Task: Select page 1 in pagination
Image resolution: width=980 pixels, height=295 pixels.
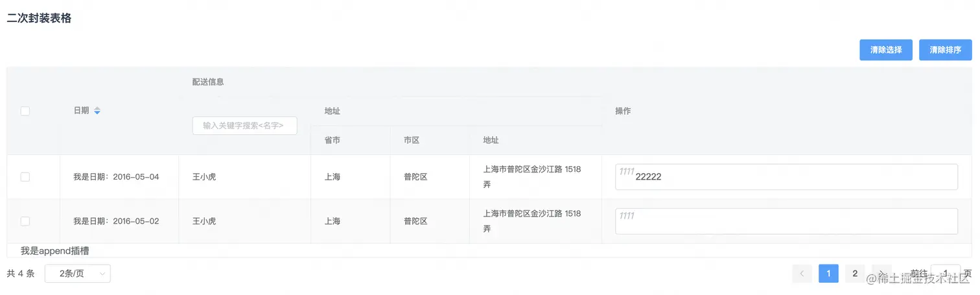Action: 828,274
